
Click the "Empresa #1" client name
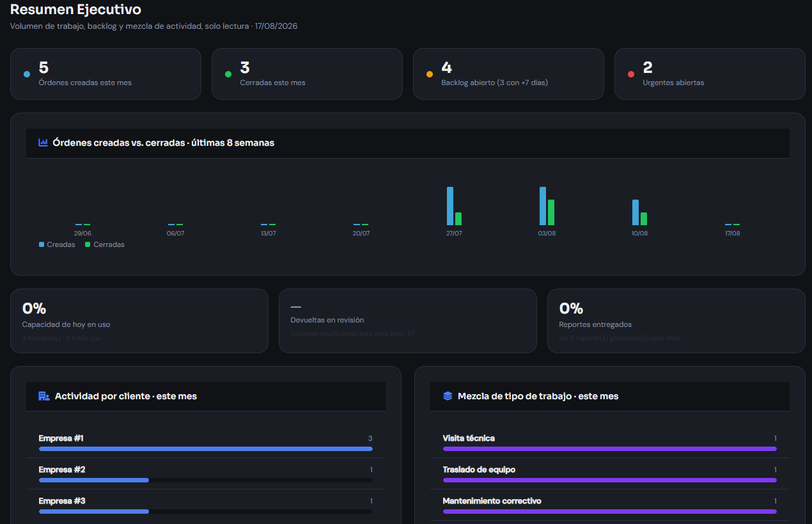[x=61, y=438]
